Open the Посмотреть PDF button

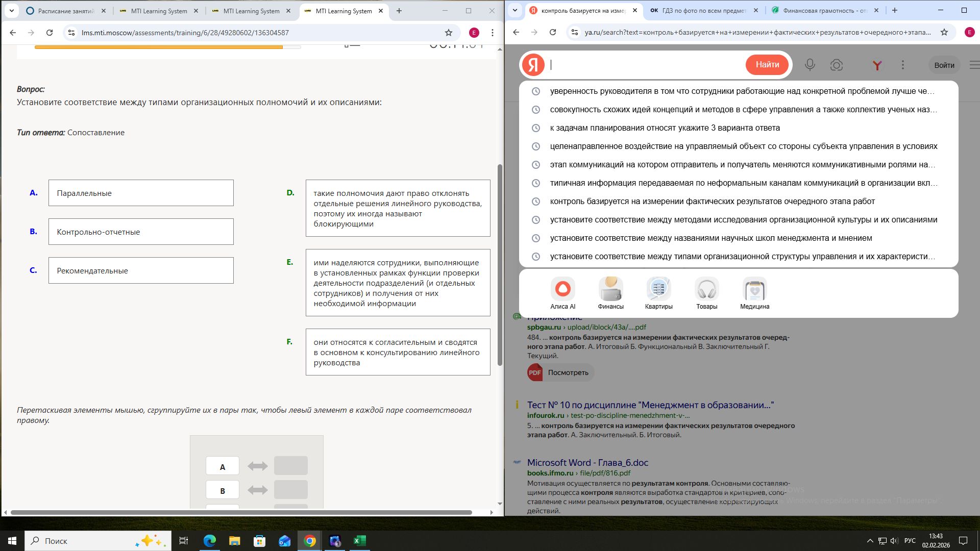click(561, 372)
